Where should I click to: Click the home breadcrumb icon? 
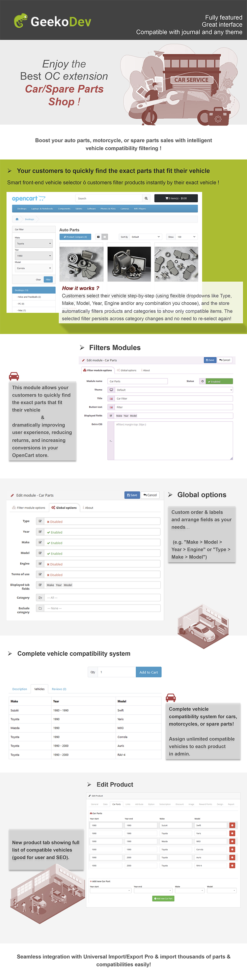(x=17, y=219)
